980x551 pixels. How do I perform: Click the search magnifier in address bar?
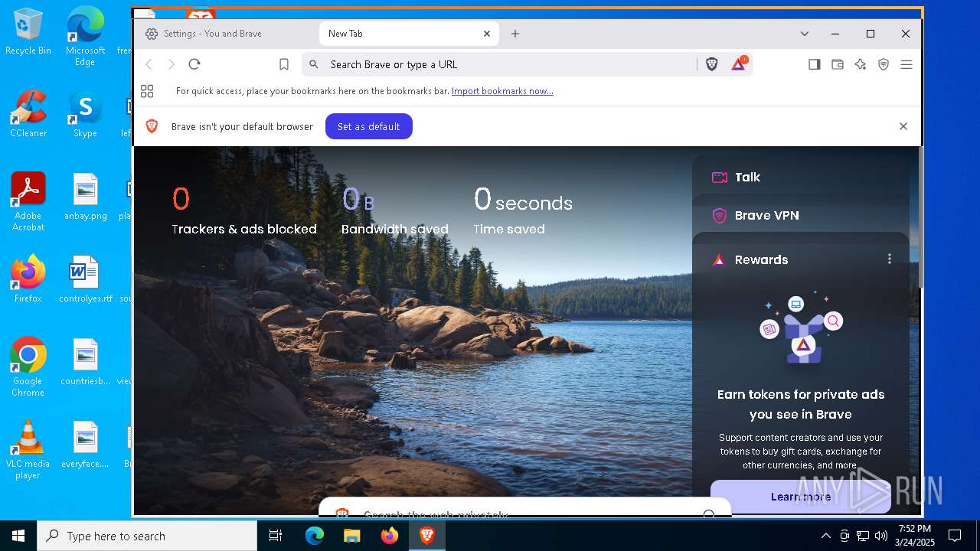tap(313, 64)
